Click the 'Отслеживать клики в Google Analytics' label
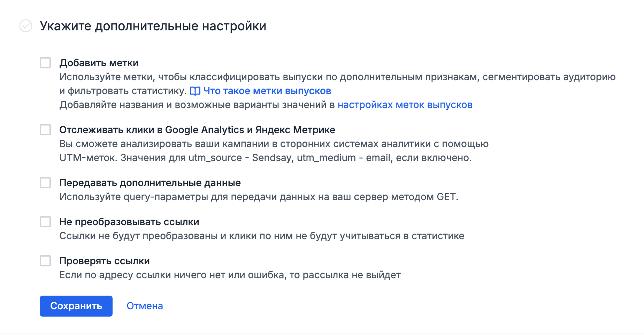 [197, 130]
